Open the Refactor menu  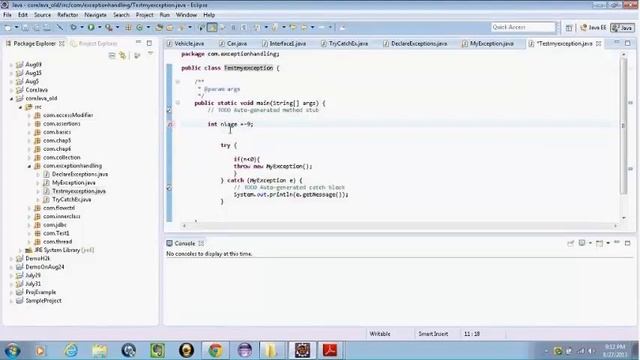(67, 15)
